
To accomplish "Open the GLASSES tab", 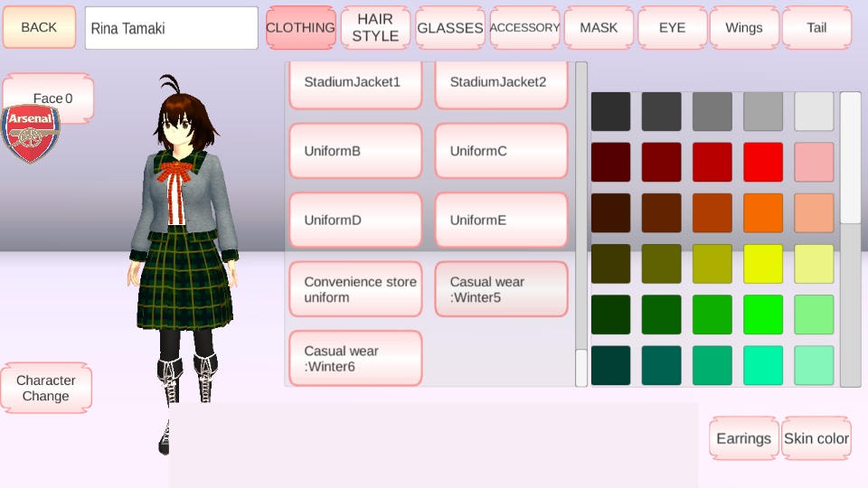I will tap(450, 28).
